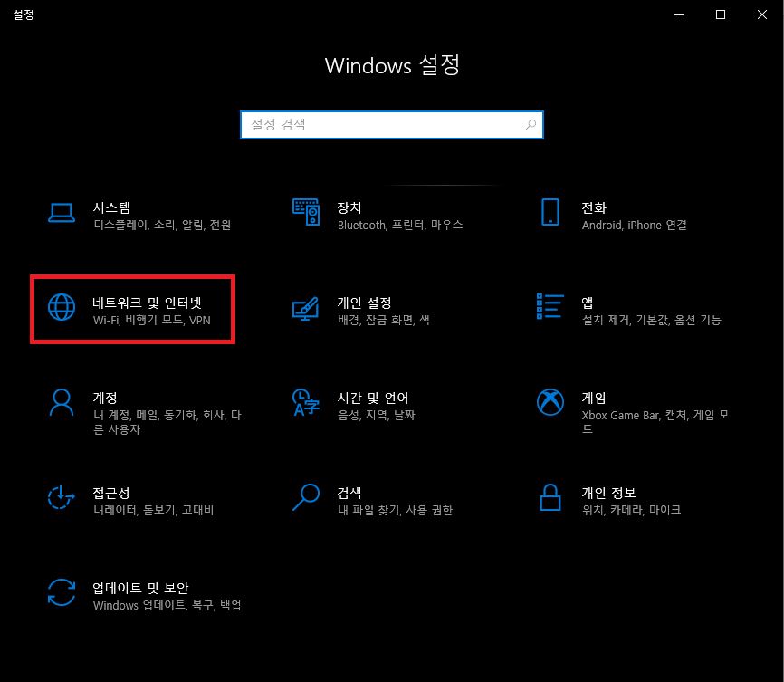Click the text 설치 제거, 기본값, 옵션 기능
Viewport: 784px width, 682px height.
652,321
